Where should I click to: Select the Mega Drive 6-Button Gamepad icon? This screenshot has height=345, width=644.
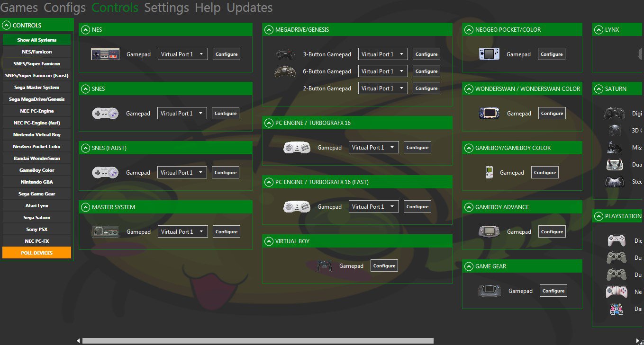point(285,71)
